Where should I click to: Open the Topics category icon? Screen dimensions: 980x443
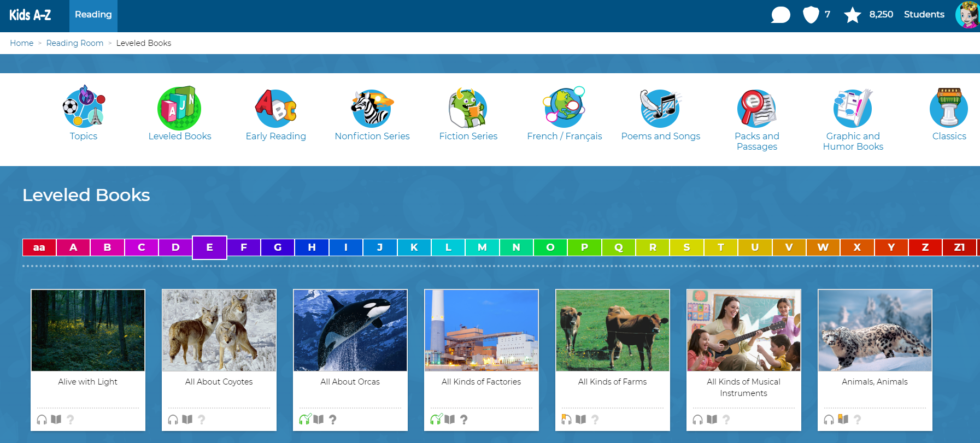tap(84, 108)
